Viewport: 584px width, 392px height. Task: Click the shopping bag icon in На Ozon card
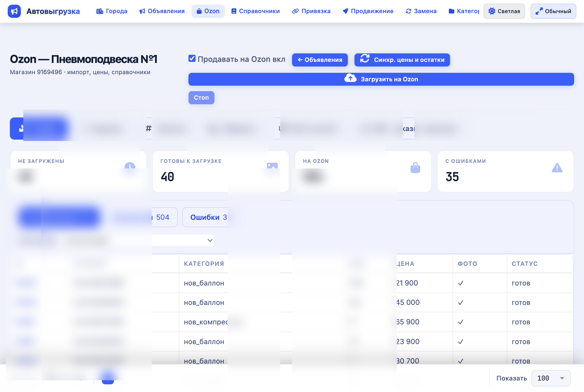pos(415,168)
